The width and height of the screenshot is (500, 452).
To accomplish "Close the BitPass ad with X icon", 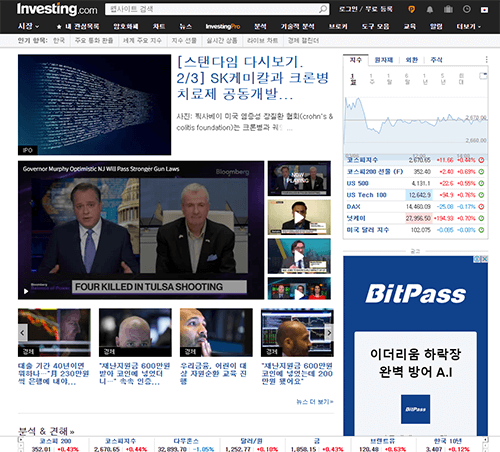I will 485,259.
